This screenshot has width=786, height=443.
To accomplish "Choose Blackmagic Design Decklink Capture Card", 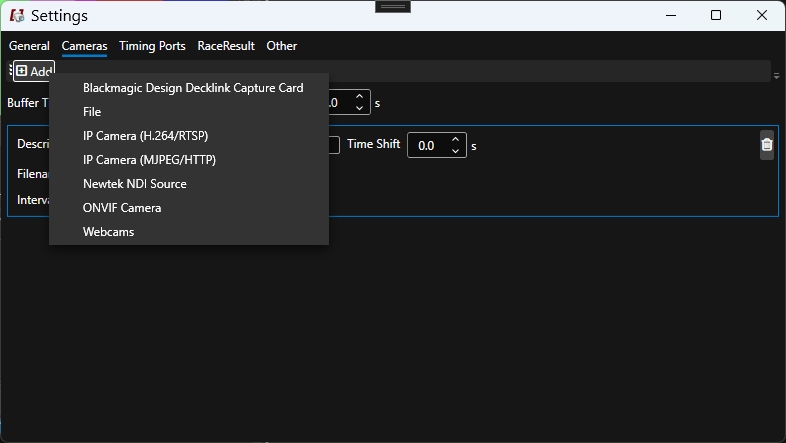I will pos(193,88).
